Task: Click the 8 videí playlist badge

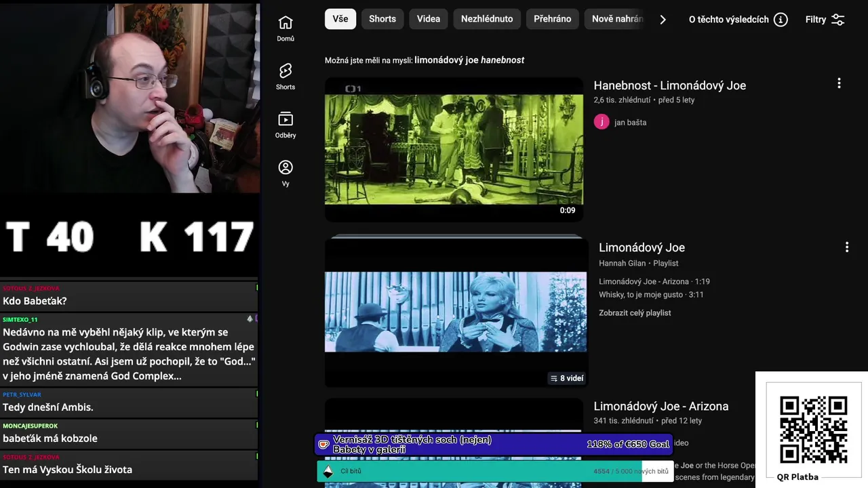Action: click(x=567, y=378)
